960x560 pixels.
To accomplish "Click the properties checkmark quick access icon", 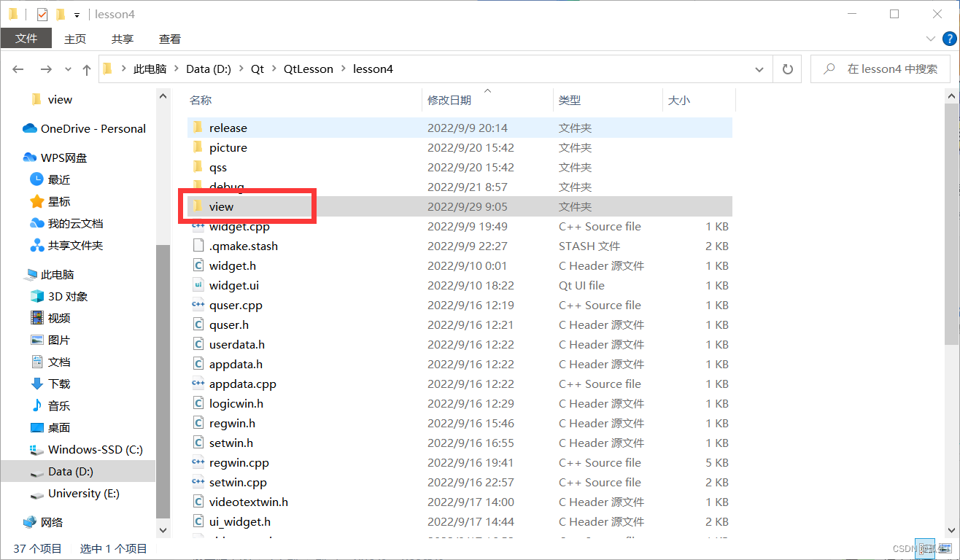I will [x=42, y=14].
